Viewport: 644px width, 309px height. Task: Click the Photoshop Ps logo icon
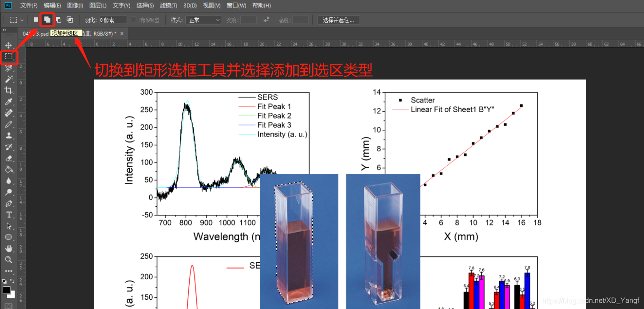(x=8, y=5)
